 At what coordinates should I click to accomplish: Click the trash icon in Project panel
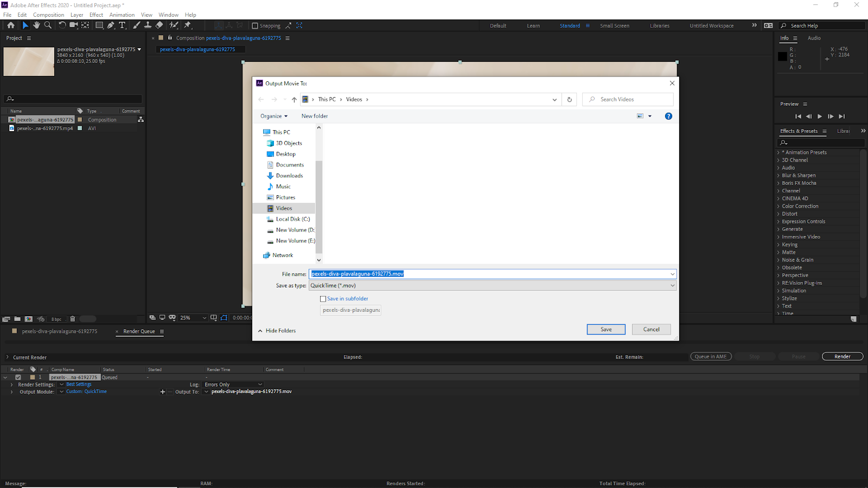73,319
